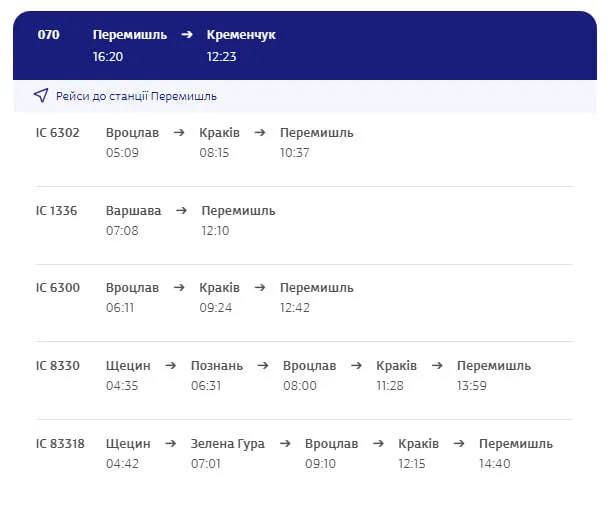
Task: Click the arrow between Зелена Гура and Вроцлав
Action: [285, 444]
